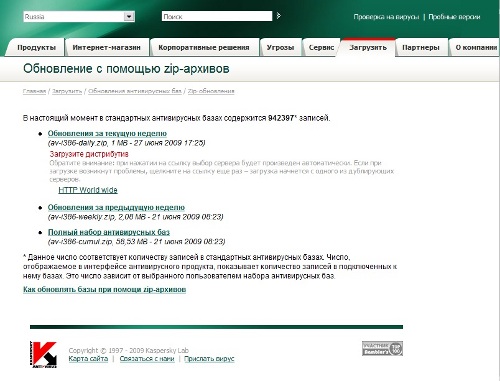This screenshot has width=500, height=381.
Task: Click Связаться с нами footer link
Action: [x=147, y=359]
